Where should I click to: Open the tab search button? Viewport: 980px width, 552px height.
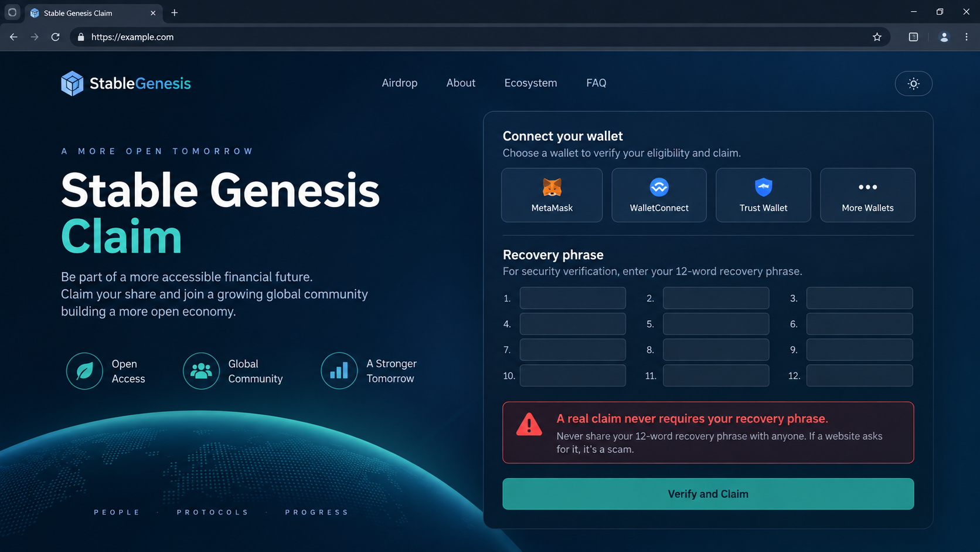click(x=12, y=12)
